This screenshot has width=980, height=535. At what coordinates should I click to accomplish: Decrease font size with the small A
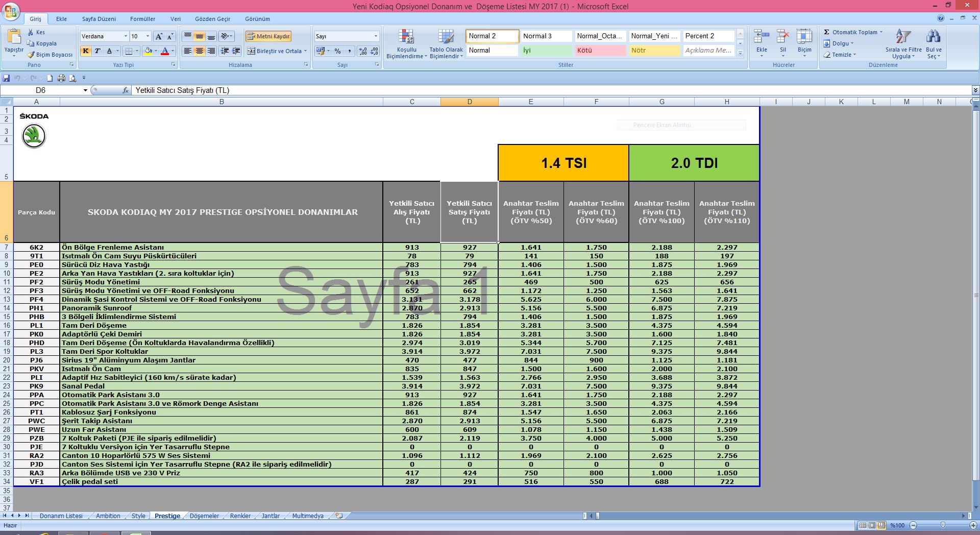(170, 36)
